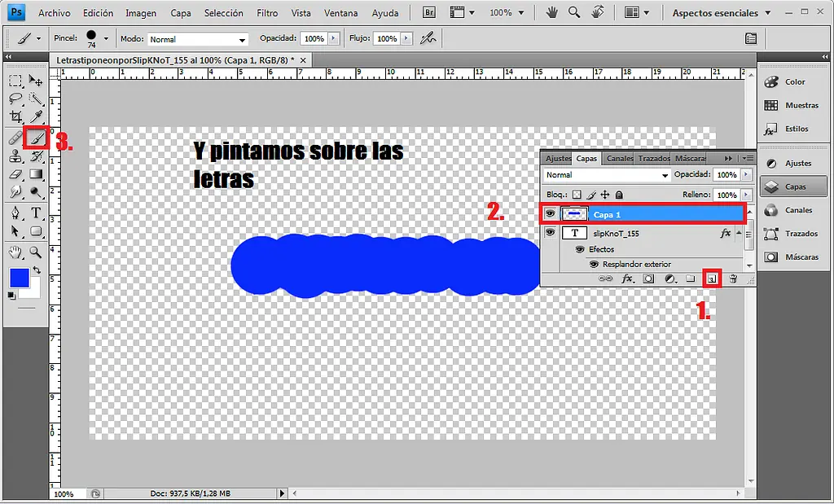Select the Crop tool
The image size is (834, 504).
coord(15,118)
